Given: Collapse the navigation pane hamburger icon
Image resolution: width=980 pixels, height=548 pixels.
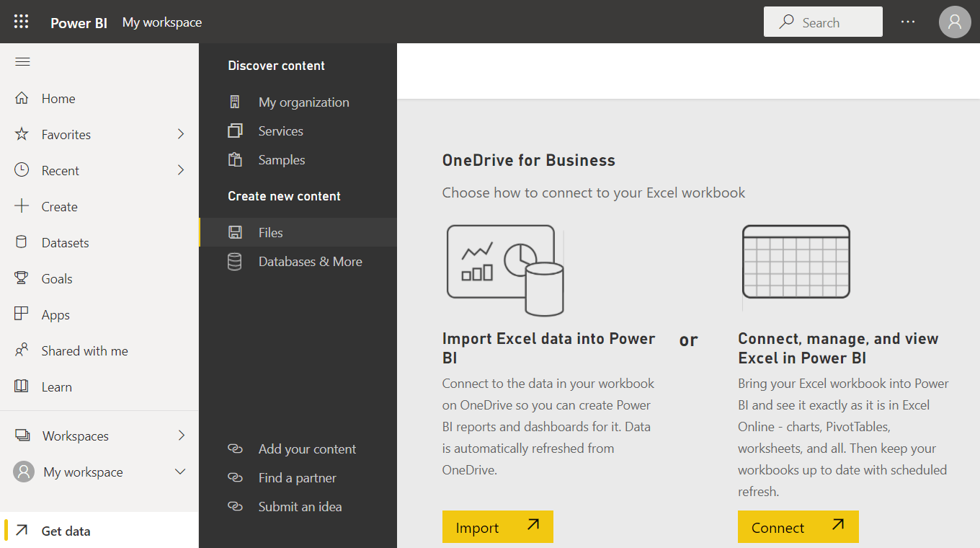Looking at the screenshot, I should [22, 62].
